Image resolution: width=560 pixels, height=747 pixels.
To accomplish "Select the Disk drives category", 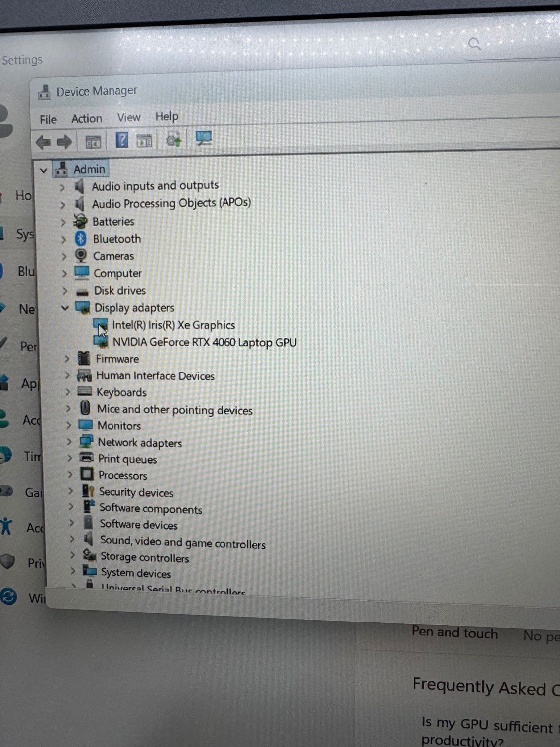I will point(119,290).
